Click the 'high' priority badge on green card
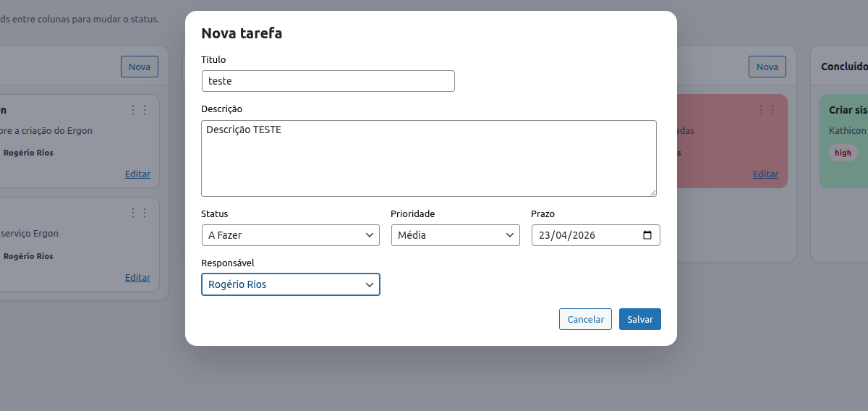The width and height of the screenshot is (868, 411). pyautogui.click(x=843, y=153)
